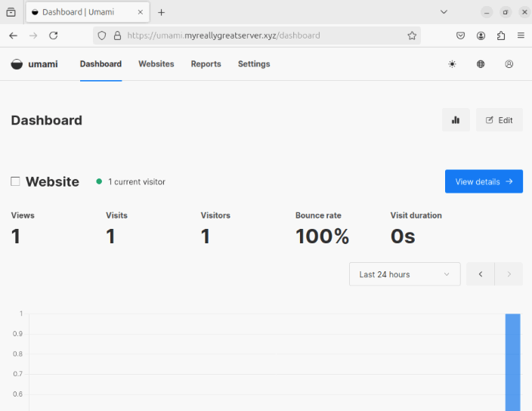
Task: Bookmark this page with star icon
Action: [x=412, y=36]
